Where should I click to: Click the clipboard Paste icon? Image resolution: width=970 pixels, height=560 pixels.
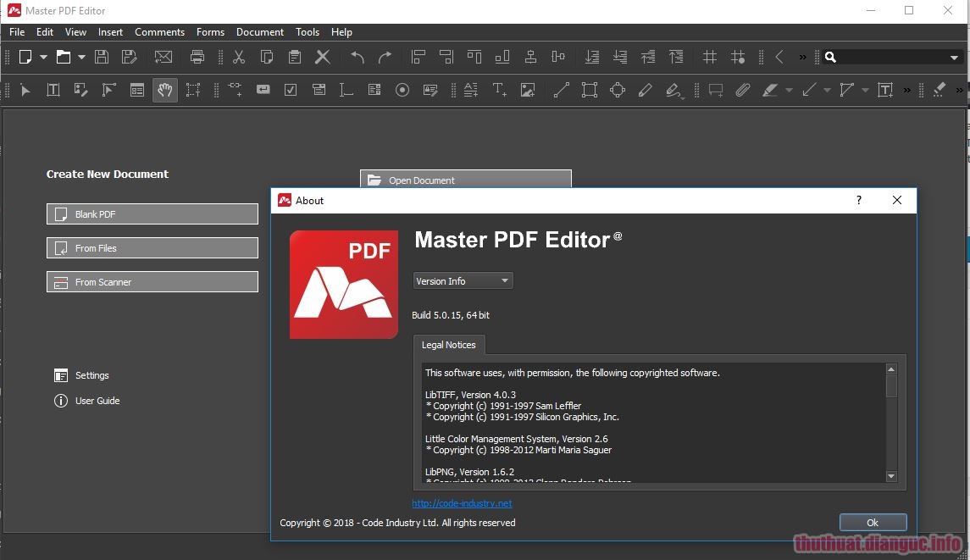[295, 57]
